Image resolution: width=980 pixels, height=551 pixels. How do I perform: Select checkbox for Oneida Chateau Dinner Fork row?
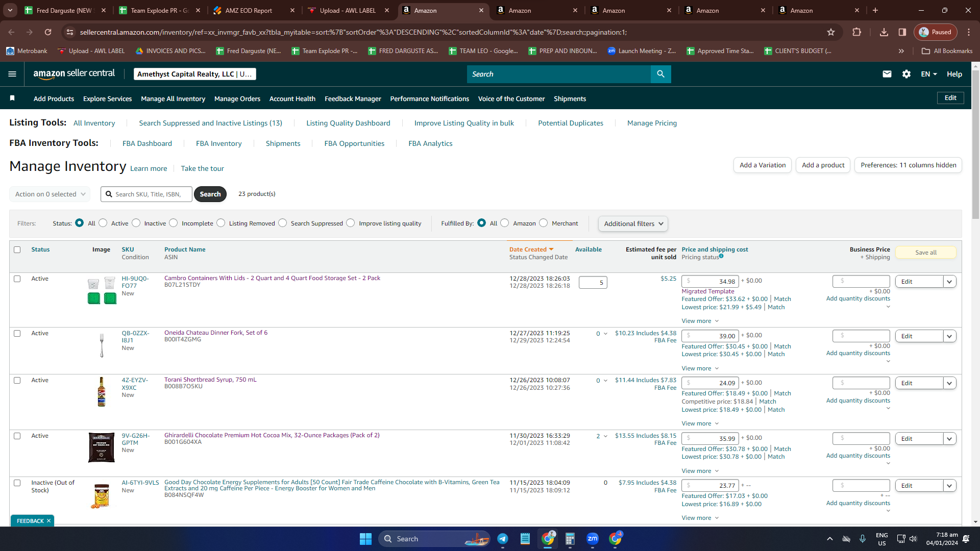pyautogui.click(x=17, y=333)
